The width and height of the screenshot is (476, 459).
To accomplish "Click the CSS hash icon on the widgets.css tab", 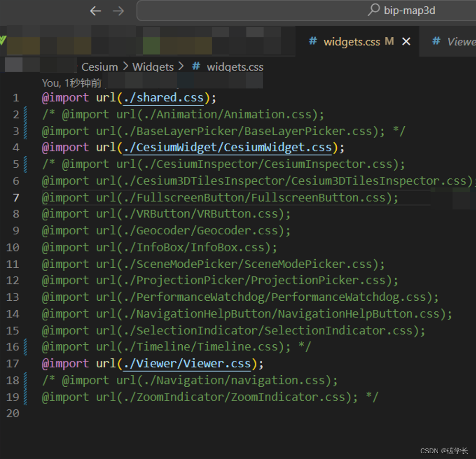I will 313,41.
